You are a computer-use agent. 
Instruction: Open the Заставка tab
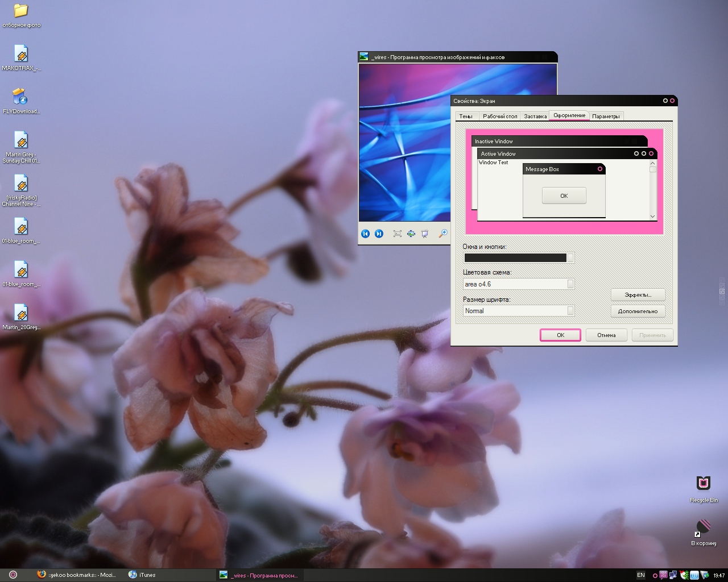(535, 117)
